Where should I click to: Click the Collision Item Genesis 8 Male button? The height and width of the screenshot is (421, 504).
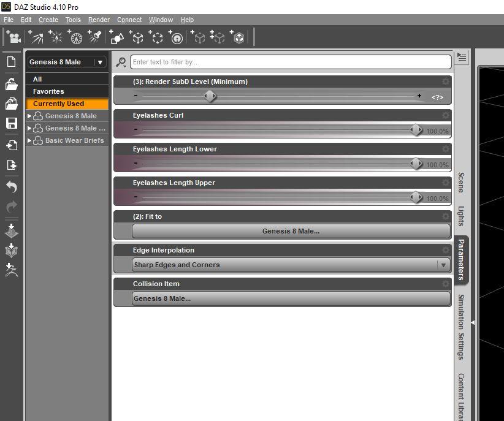(291, 298)
